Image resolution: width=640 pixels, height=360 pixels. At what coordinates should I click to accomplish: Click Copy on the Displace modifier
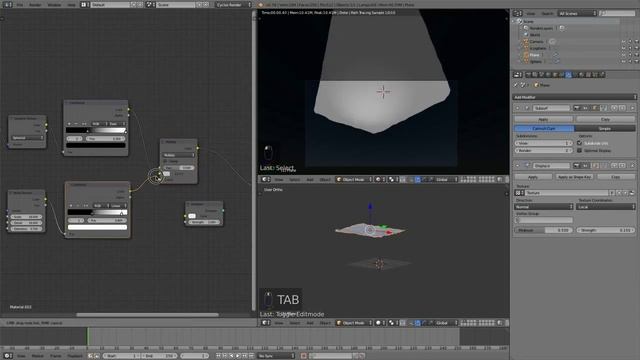[x=616, y=177]
